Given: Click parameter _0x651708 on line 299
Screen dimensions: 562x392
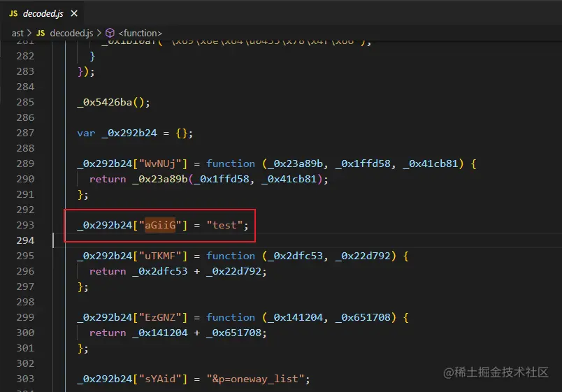Looking at the screenshot, I should (363, 318).
